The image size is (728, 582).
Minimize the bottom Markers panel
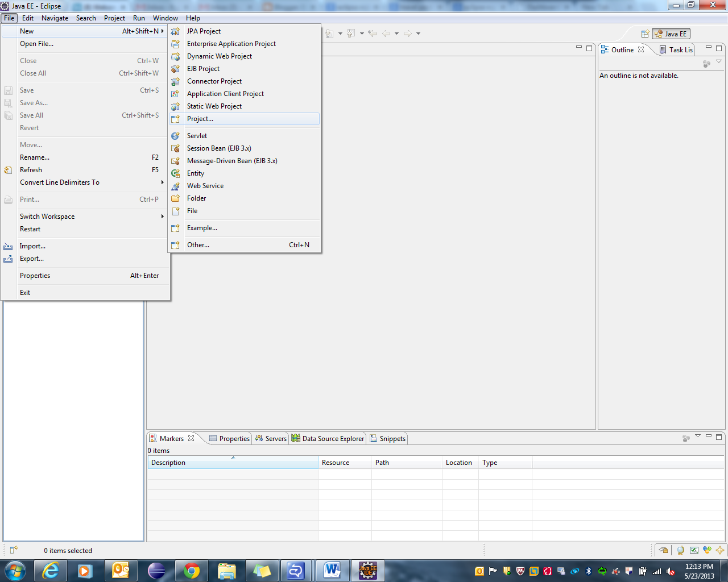click(x=709, y=436)
